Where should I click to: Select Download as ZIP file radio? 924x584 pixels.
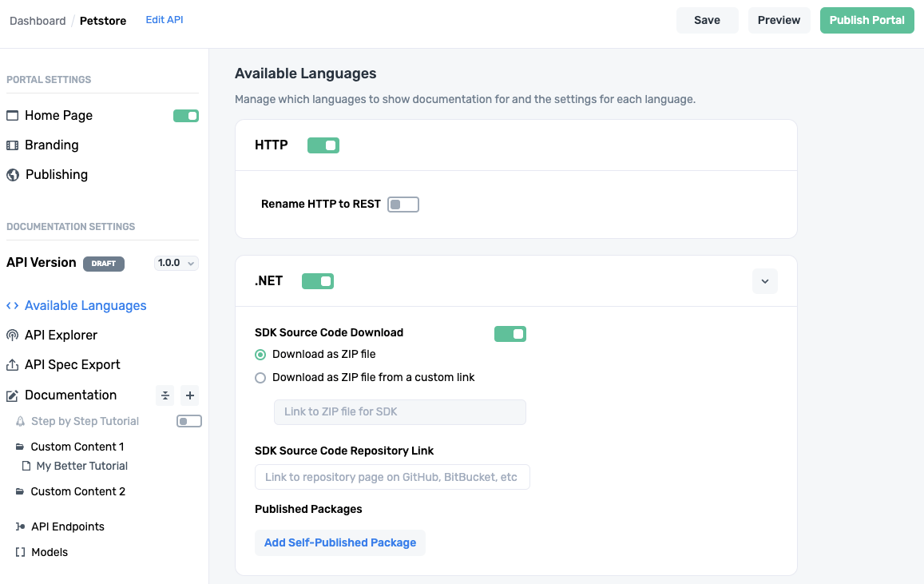point(260,355)
